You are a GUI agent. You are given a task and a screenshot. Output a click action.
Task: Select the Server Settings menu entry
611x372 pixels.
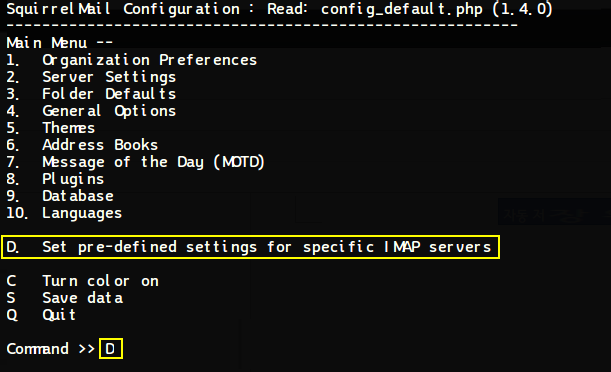pos(91,77)
